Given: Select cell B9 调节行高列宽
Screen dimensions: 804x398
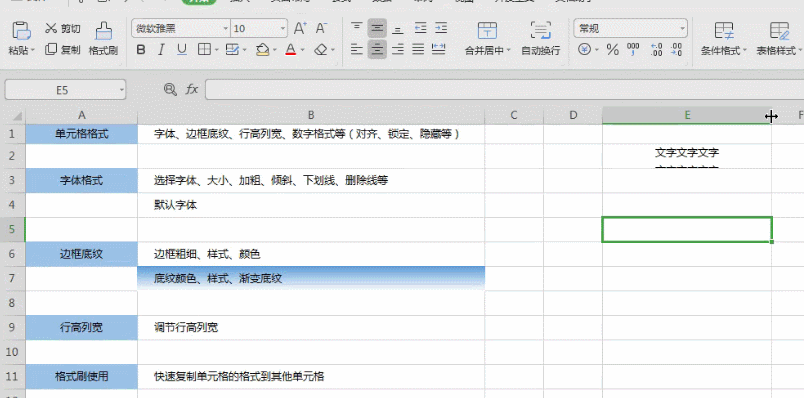Looking at the screenshot, I should pyautogui.click(x=311, y=327).
